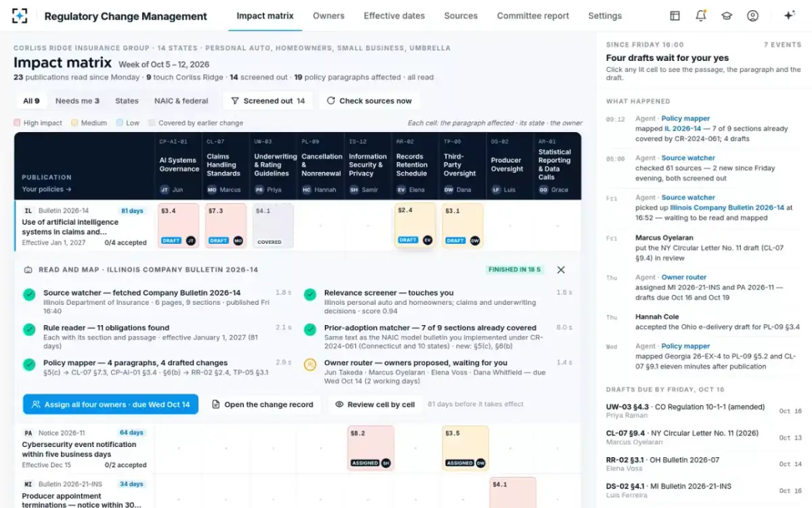
Task: Click the GO avatar for owner Grace
Action: click(543, 190)
